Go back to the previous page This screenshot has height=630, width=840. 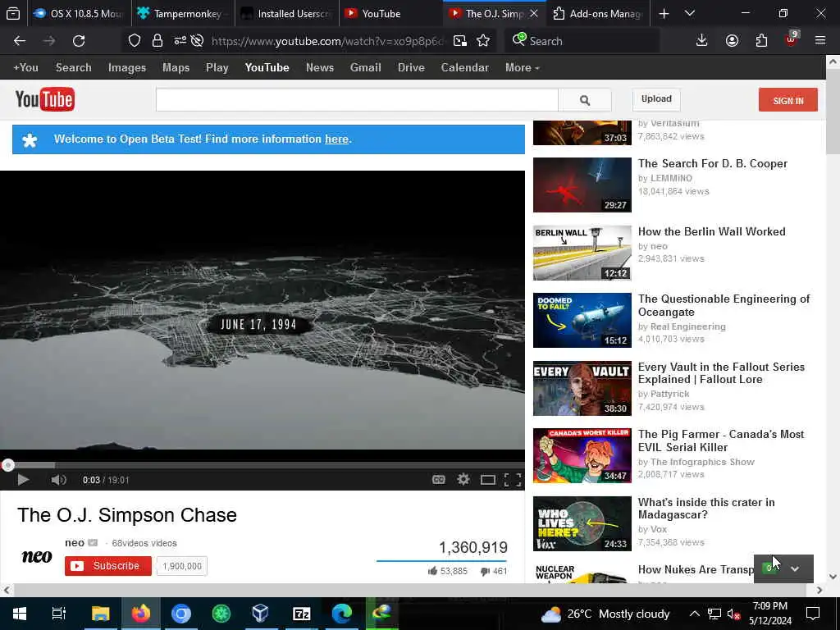pos(20,41)
